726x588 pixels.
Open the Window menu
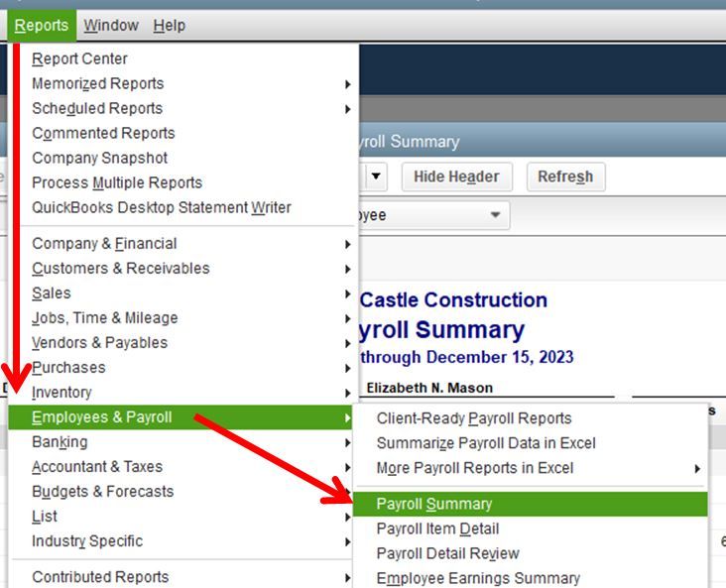(x=111, y=25)
